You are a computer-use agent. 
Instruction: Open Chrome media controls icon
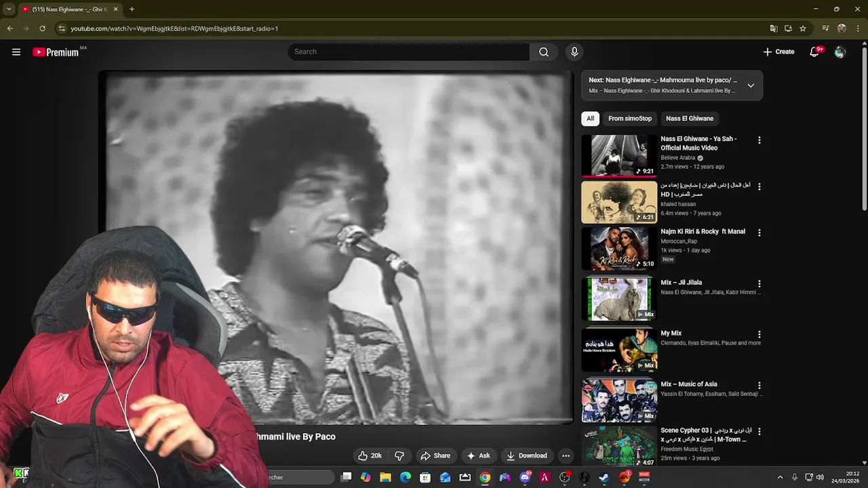click(x=825, y=28)
